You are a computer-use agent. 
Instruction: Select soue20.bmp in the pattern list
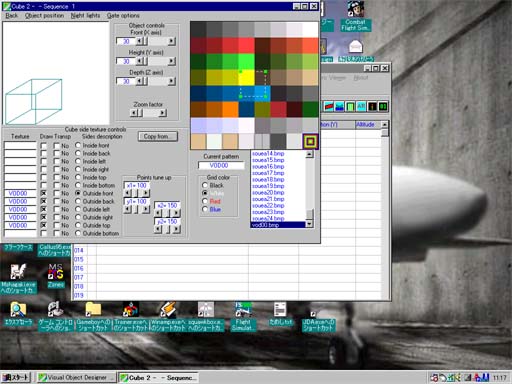point(268,193)
